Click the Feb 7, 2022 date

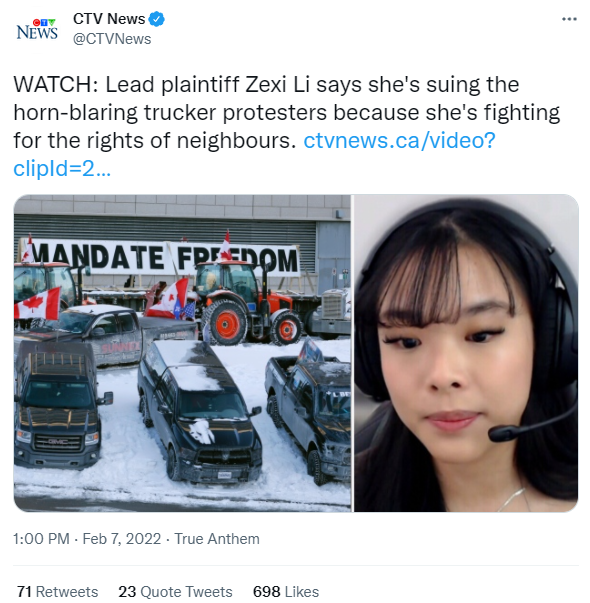(122, 539)
